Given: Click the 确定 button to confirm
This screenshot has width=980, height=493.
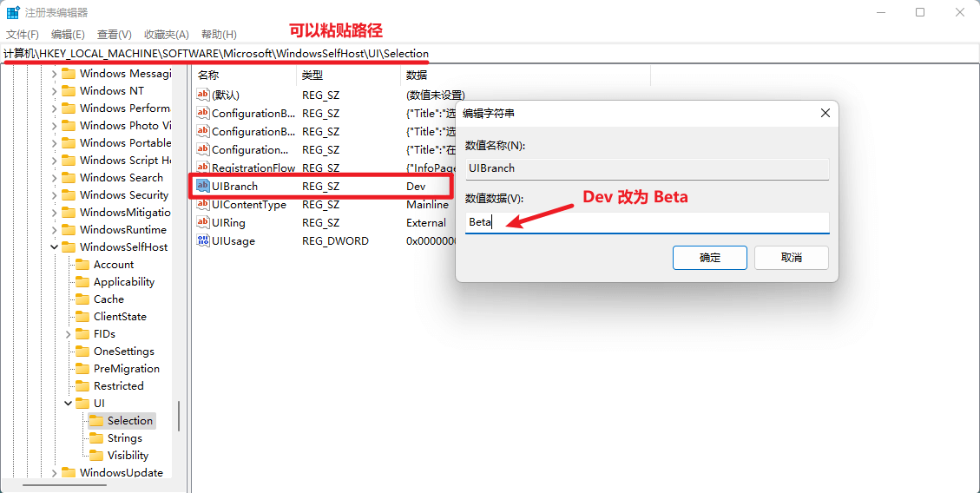Looking at the screenshot, I should coord(709,258).
